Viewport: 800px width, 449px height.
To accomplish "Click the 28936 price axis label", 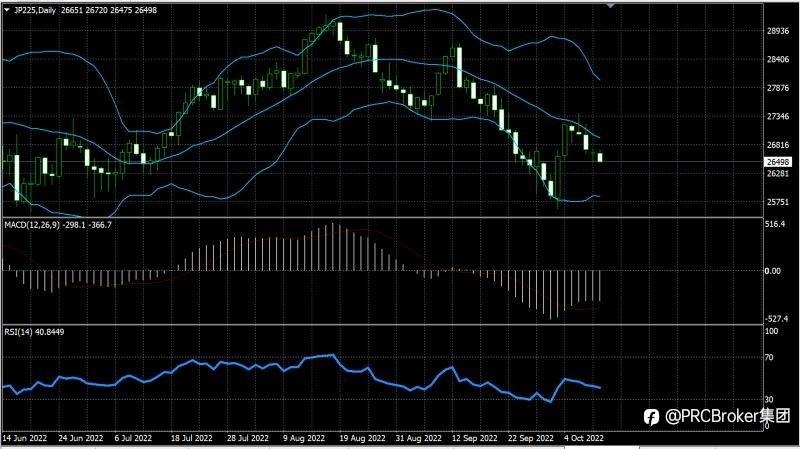I will coord(778,31).
